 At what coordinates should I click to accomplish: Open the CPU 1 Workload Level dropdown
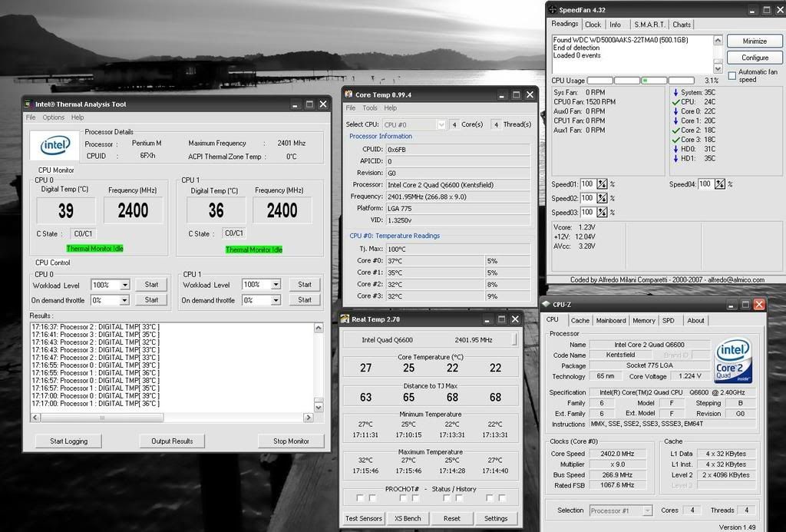coord(276,285)
